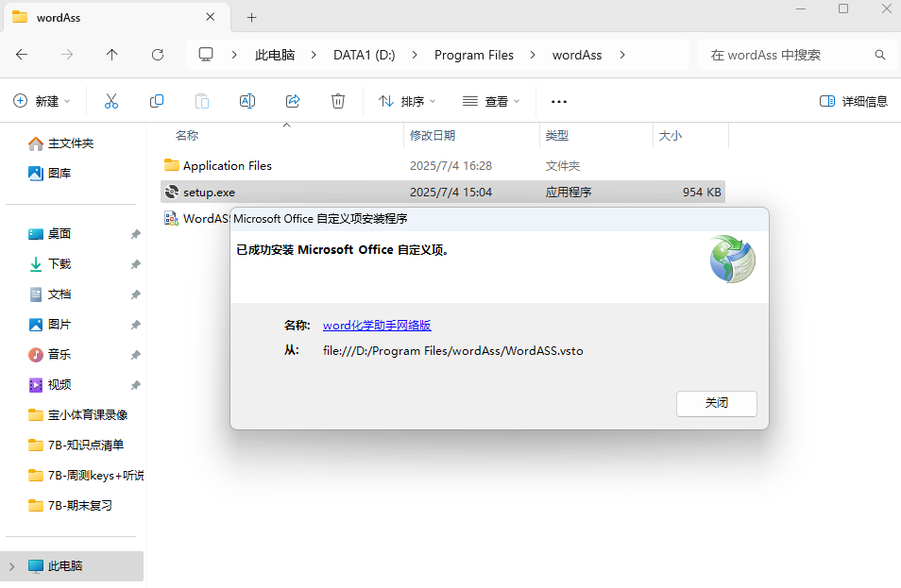Open 7B-周测keys+听说 folder in sidebar
Screen dimensions: 901x588
[x=86, y=475]
